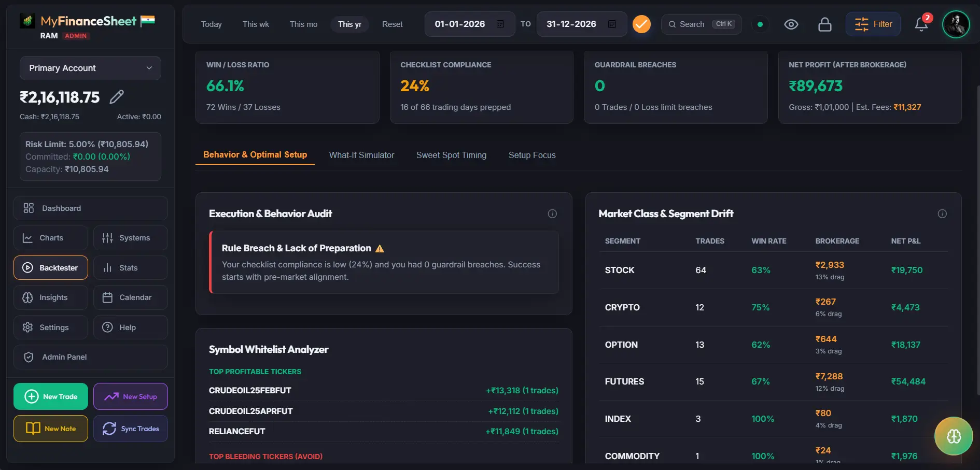The width and height of the screenshot is (980, 470).
Task: Click the green status dot indicator
Action: [x=760, y=24]
